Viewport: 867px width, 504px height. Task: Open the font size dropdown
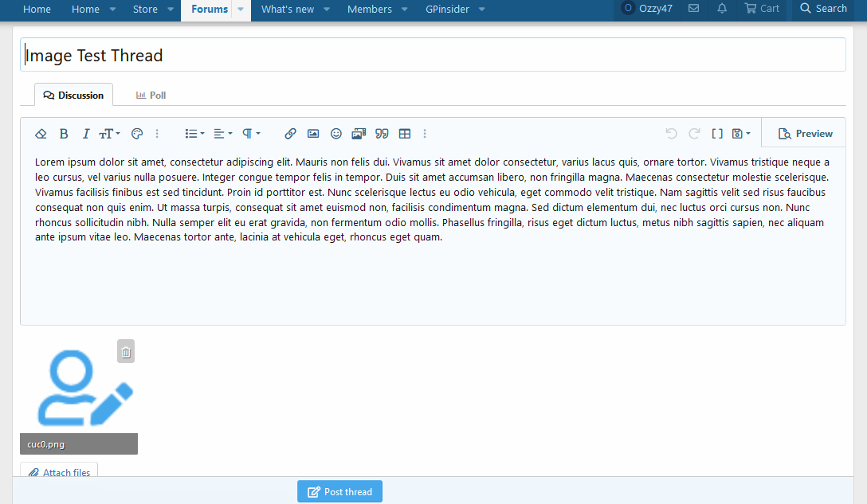pos(109,134)
